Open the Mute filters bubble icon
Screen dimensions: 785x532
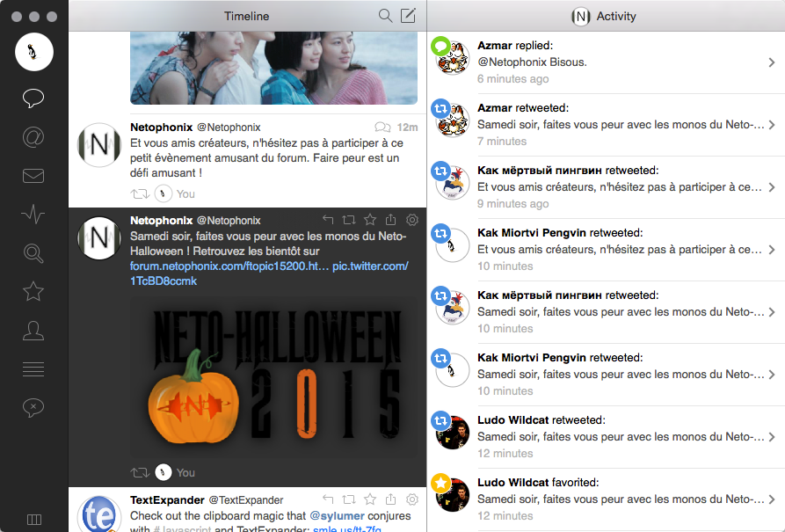click(33, 407)
